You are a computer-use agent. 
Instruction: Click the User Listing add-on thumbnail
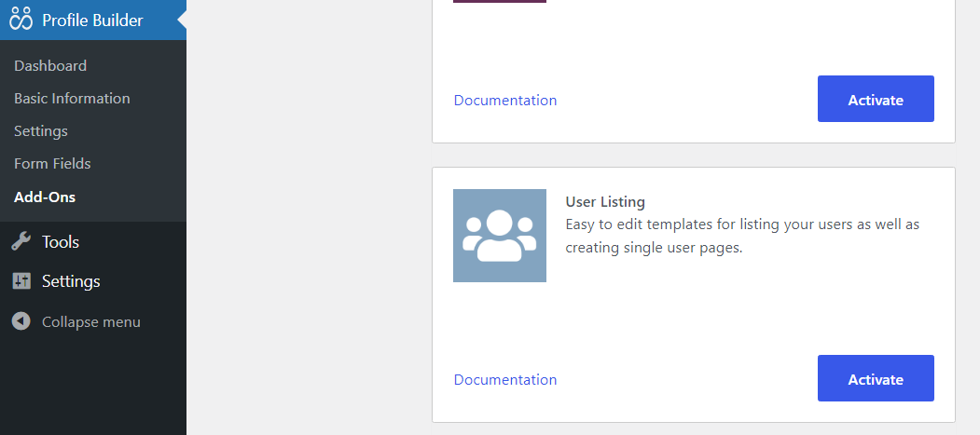[500, 236]
